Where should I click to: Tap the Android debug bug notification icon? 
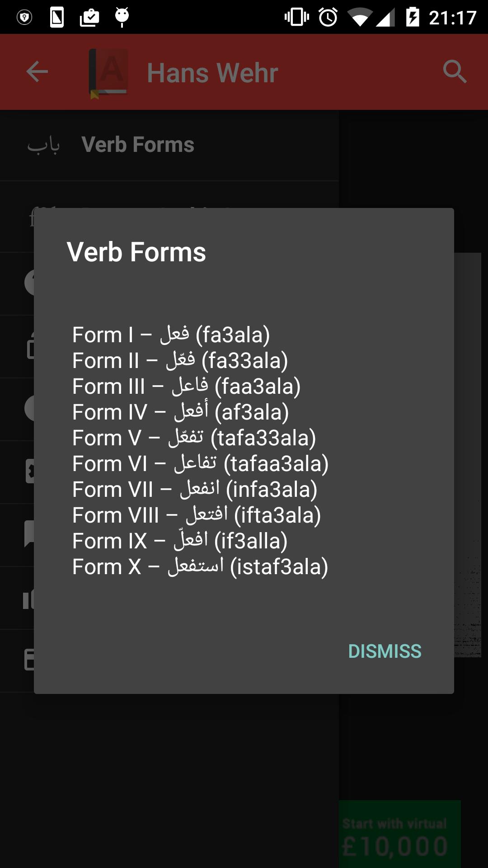point(122,17)
